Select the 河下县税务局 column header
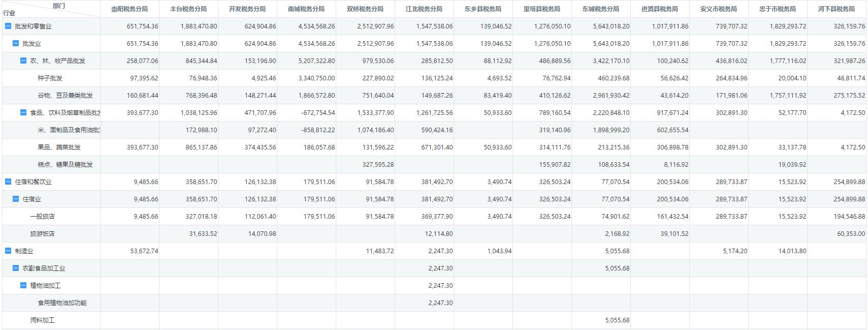The width and height of the screenshot is (868, 330). (837, 9)
